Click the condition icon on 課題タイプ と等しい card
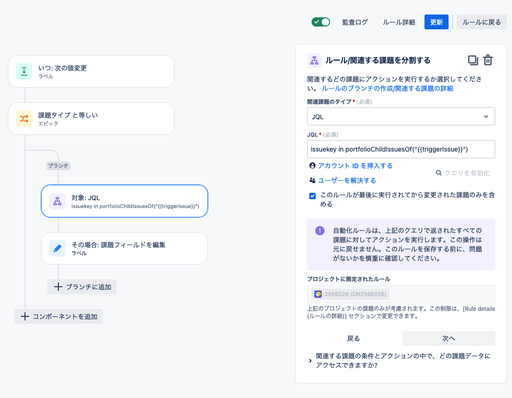This screenshot has width=512, height=398. click(24, 119)
